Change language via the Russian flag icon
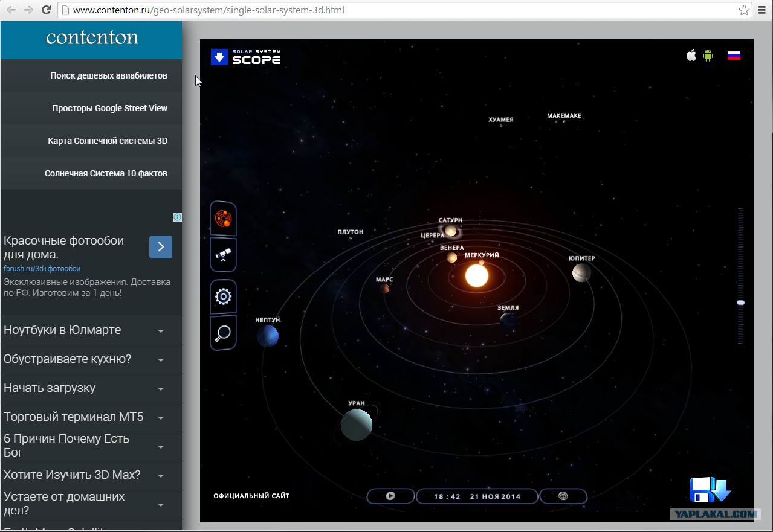This screenshot has height=532, width=773. point(734,56)
